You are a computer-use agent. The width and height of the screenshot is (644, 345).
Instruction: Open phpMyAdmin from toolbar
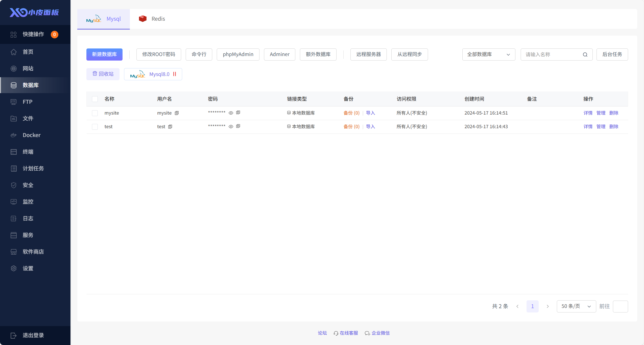click(238, 55)
